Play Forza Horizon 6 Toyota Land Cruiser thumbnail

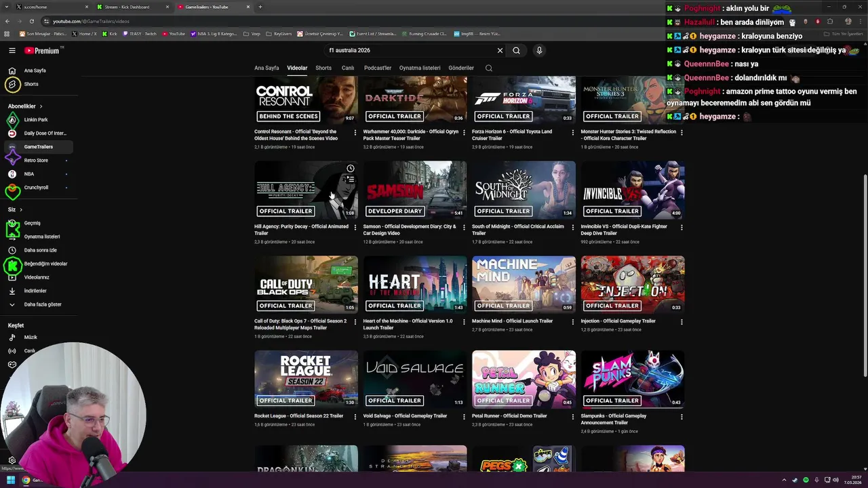tap(524, 100)
